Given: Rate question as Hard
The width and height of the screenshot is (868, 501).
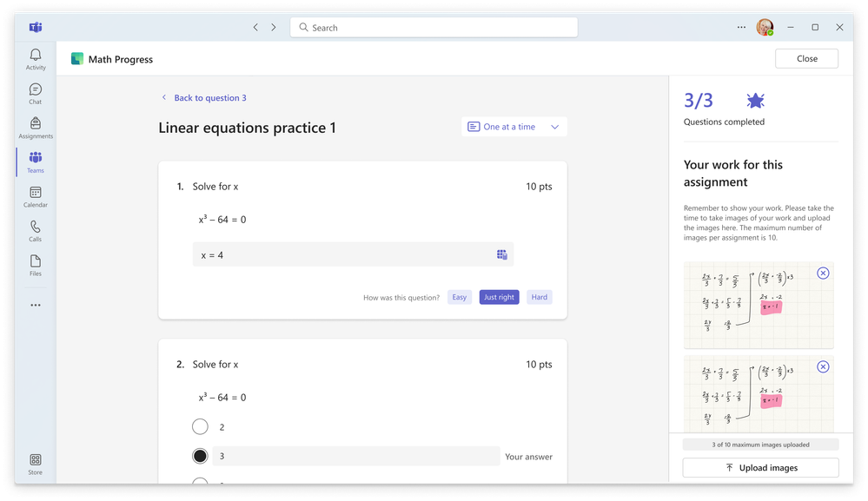Looking at the screenshot, I should click(539, 297).
